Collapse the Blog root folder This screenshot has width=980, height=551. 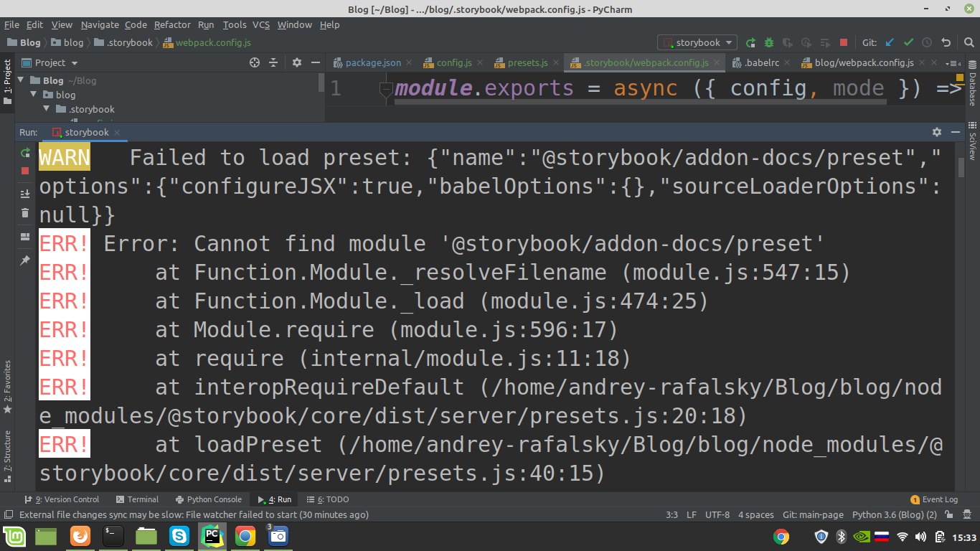[x=21, y=80]
